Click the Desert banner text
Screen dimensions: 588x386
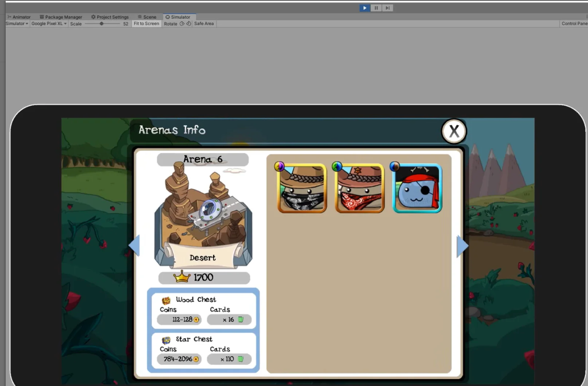tap(202, 258)
